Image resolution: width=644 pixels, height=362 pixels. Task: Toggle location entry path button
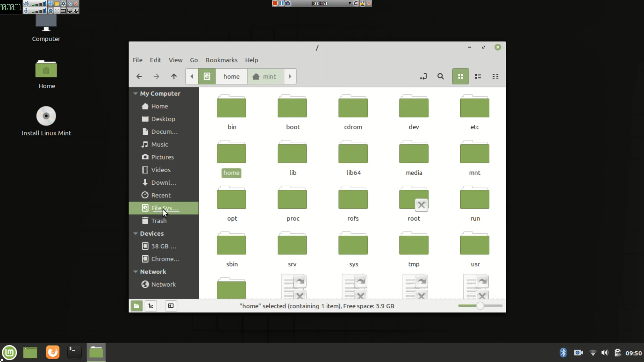(x=423, y=76)
